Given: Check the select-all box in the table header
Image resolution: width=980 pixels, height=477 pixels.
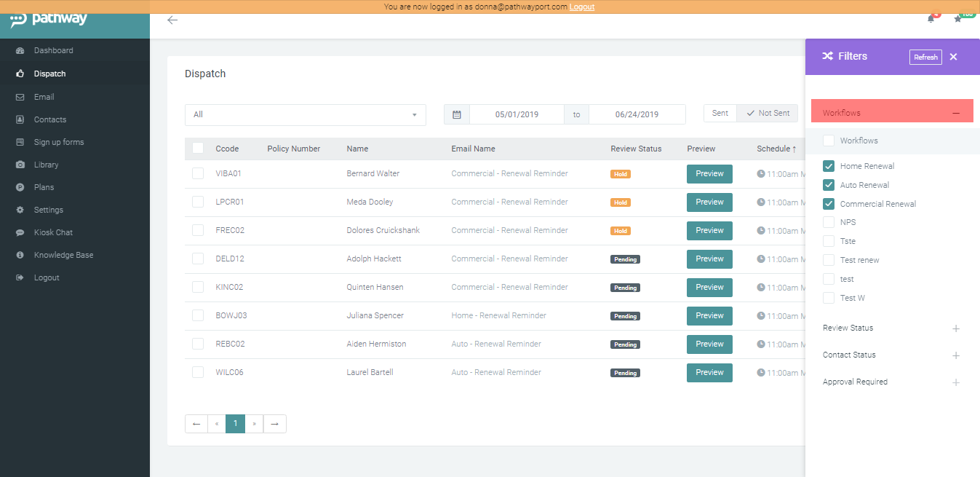Looking at the screenshot, I should tap(198, 148).
